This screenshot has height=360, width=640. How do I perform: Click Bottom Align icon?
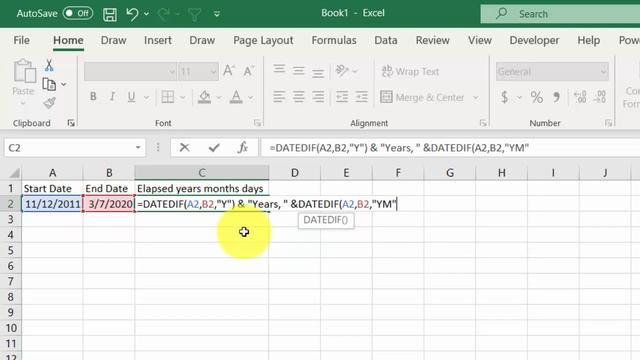318,72
